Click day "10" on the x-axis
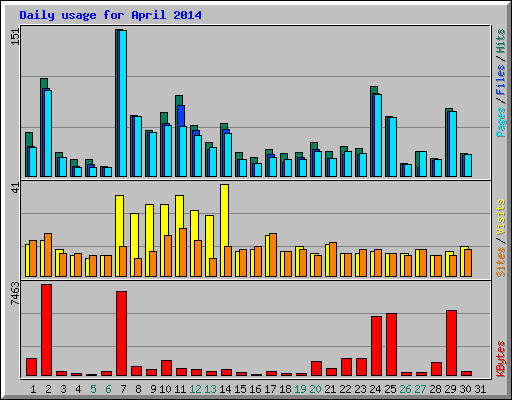Screen dimensions: 512x400 tap(165, 389)
